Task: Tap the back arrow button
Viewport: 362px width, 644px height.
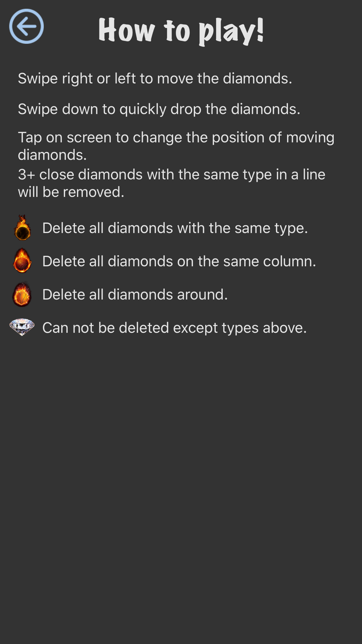Action: 26,26
